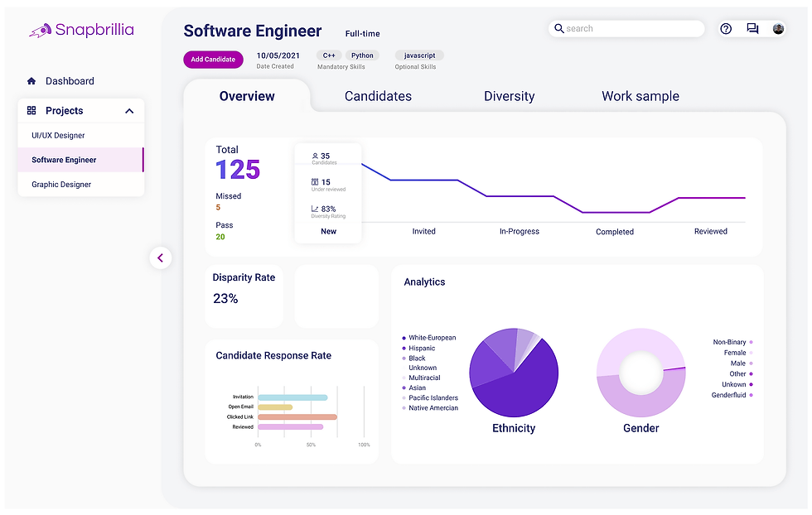This screenshot has width=812, height=515.
Task: Click the Add Candidate button
Action: click(214, 60)
